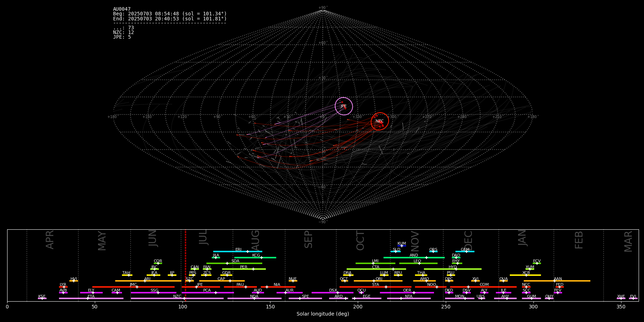Click the XHE shower label

621,297
